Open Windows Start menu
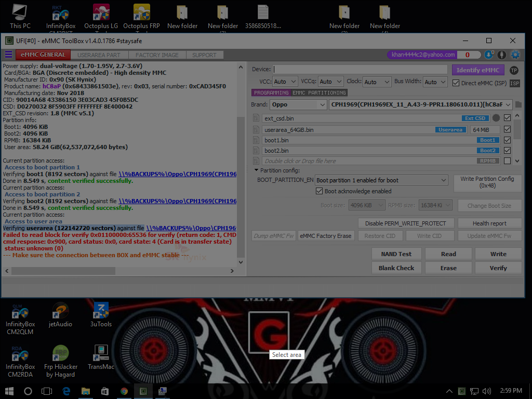 [x=9, y=391]
